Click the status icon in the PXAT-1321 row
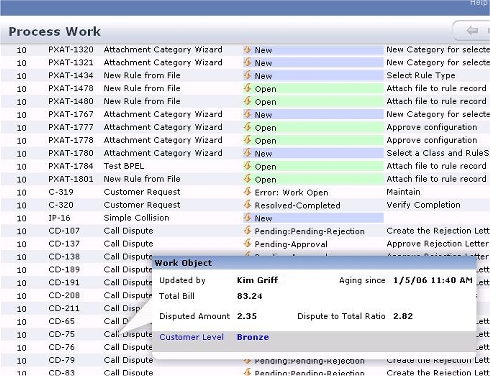Image resolution: width=490 pixels, height=376 pixels. [x=247, y=62]
